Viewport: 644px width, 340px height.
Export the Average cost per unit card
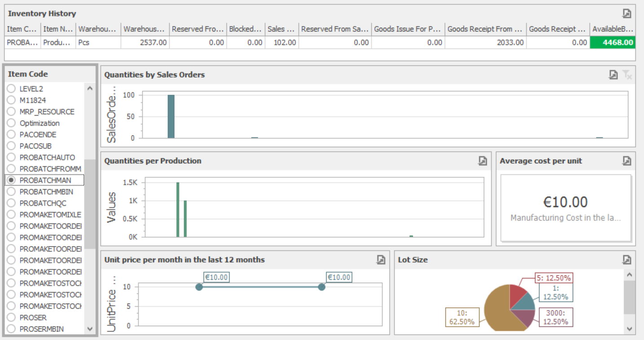pyautogui.click(x=627, y=161)
